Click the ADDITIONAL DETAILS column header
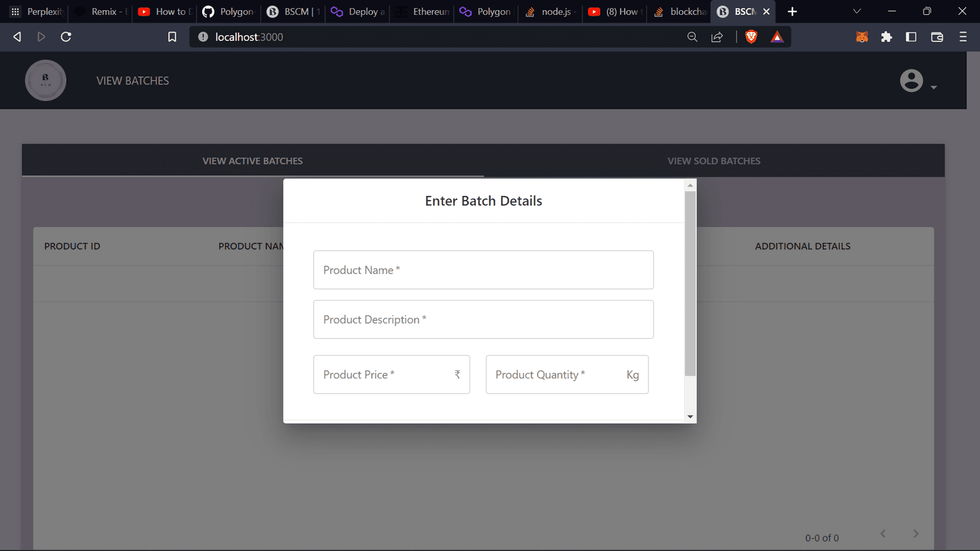This screenshot has height=551, width=980. point(802,246)
